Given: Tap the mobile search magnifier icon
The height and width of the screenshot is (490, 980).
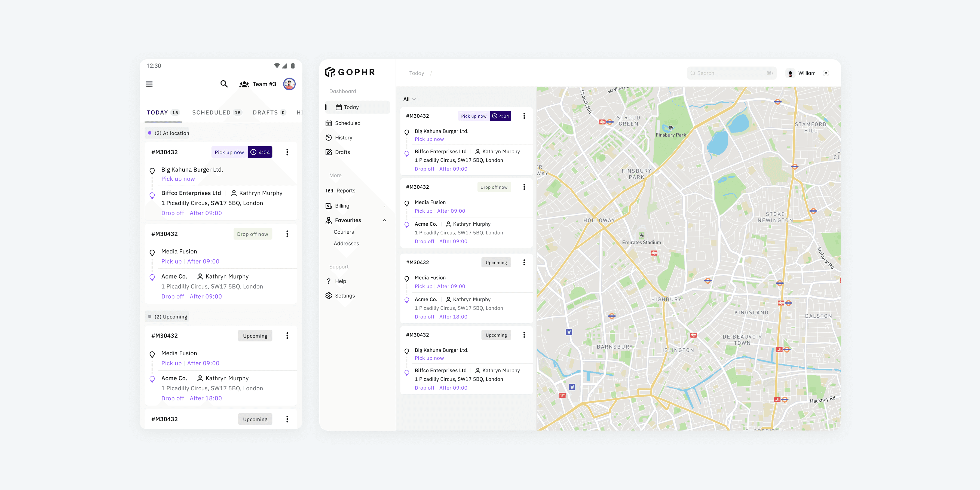Looking at the screenshot, I should (224, 84).
